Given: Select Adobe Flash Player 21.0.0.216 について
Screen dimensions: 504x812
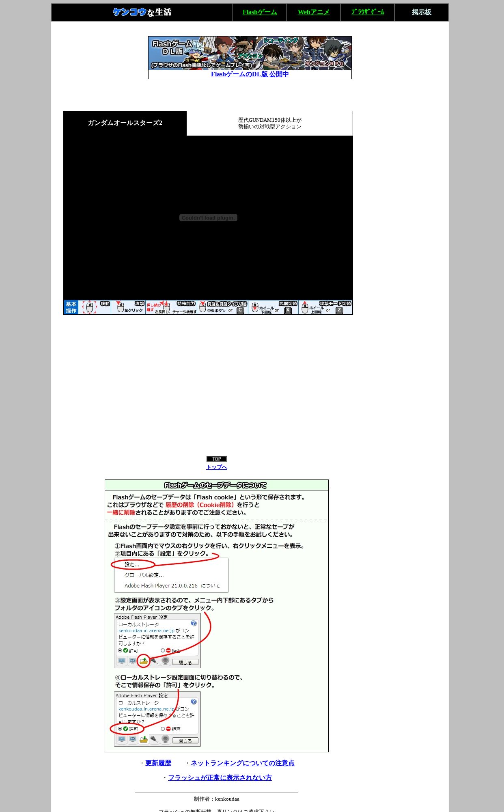Looking at the screenshot, I should pyautogui.click(x=172, y=586).
